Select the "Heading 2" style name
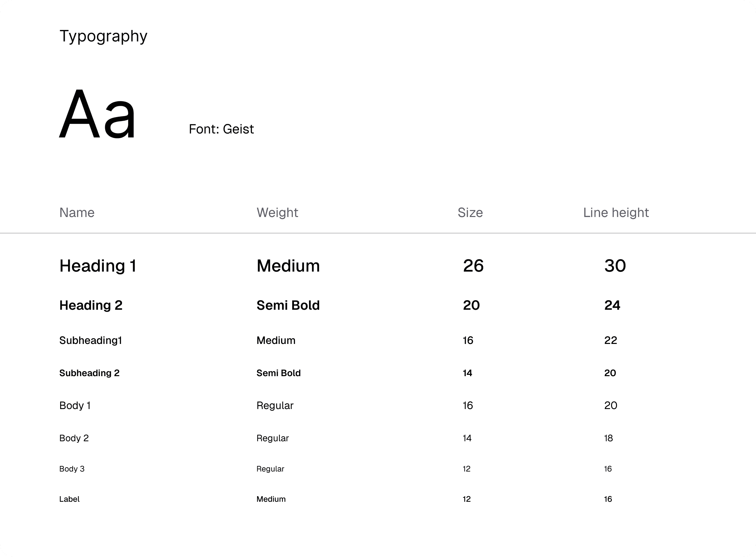The image size is (756, 557). 91,305
